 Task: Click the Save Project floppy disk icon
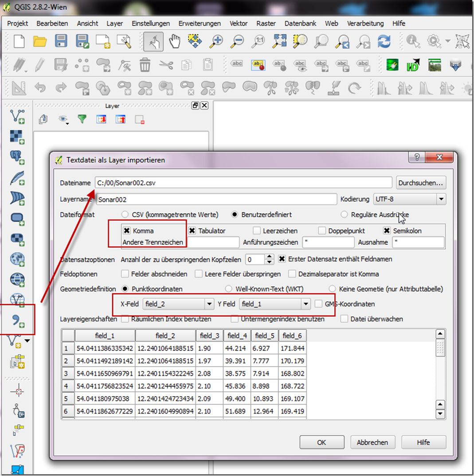(61, 42)
